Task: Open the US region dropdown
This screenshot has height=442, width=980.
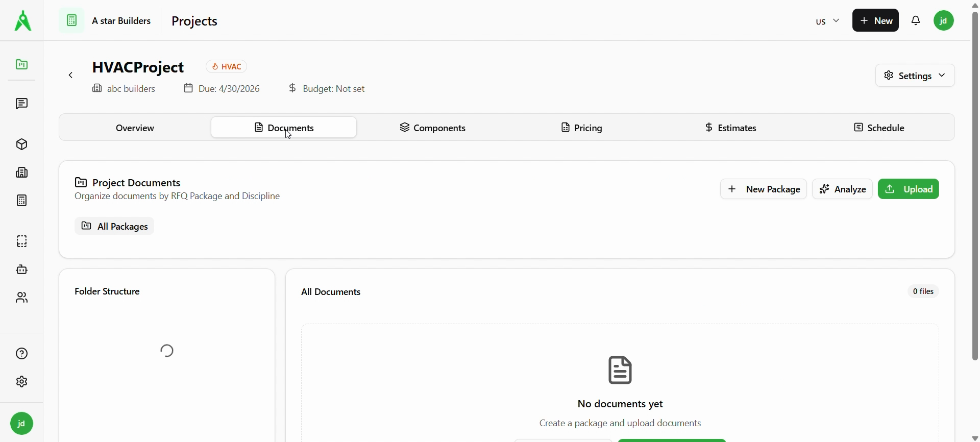Action: 827,21
